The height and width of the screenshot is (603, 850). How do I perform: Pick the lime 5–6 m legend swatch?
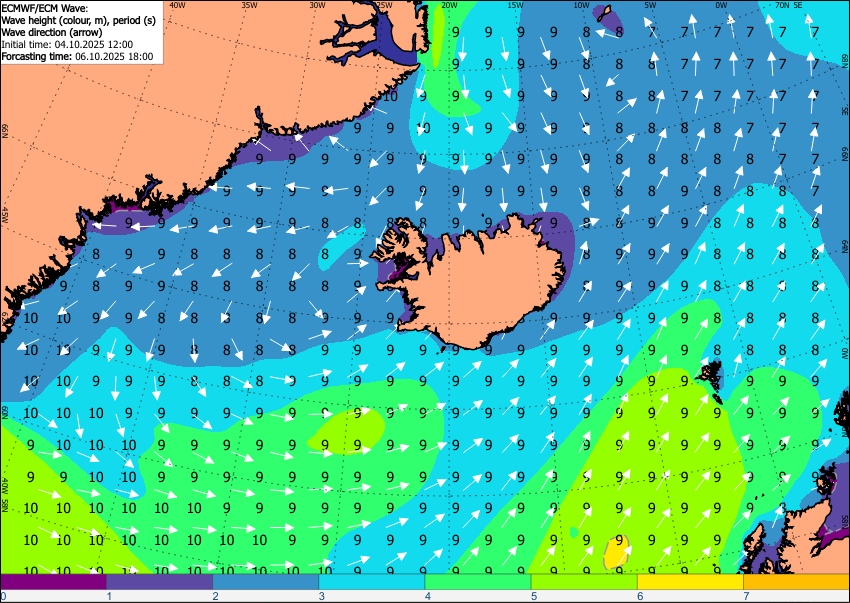[584, 582]
